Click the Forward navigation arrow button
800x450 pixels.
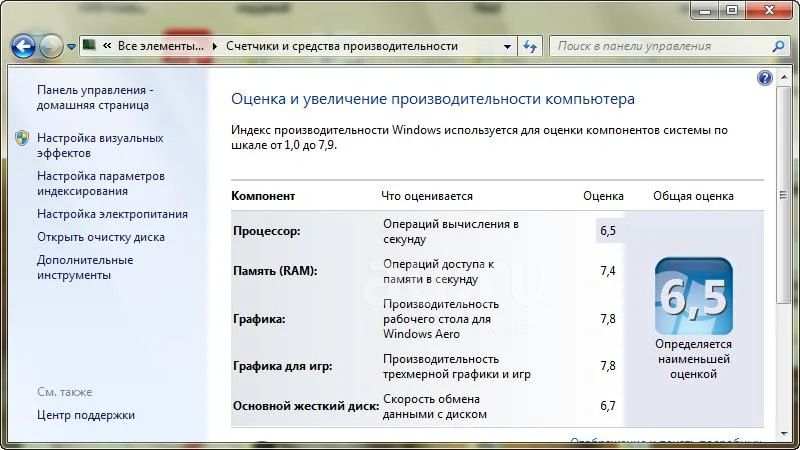tap(50, 46)
